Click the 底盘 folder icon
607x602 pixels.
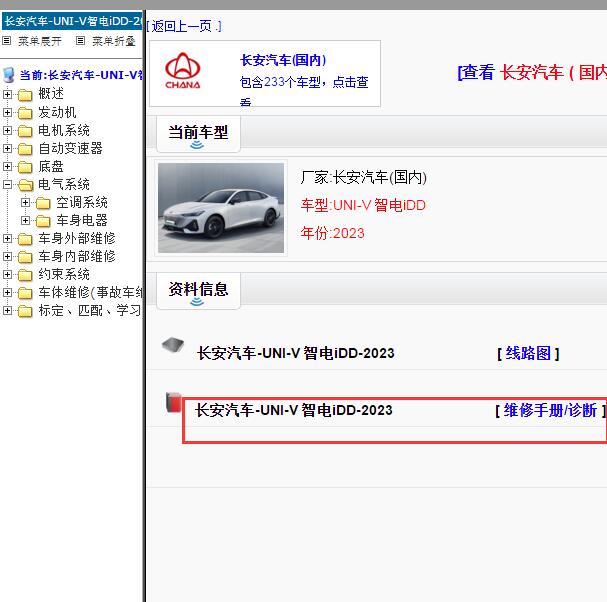[25, 167]
